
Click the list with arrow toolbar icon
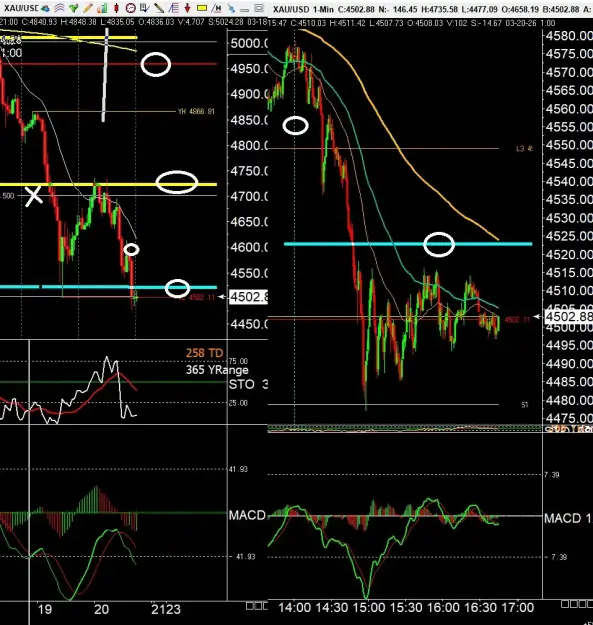click(x=145, y=8)
